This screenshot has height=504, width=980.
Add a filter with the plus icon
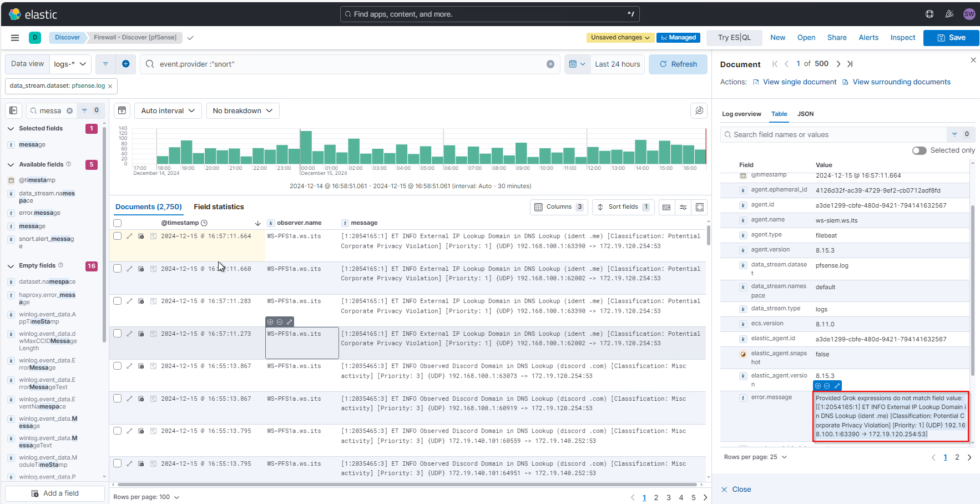(x=126, y=64)
